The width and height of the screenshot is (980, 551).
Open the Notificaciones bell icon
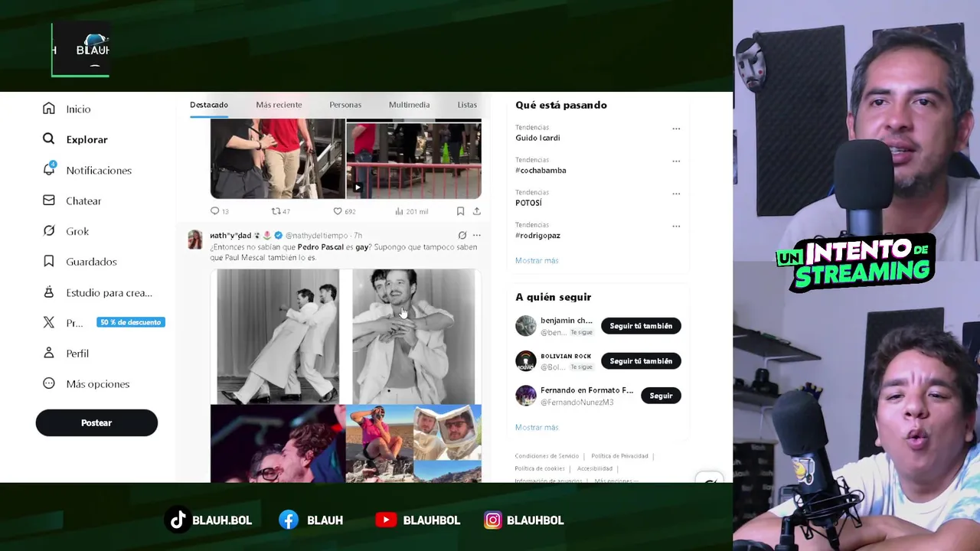(49, 169)
